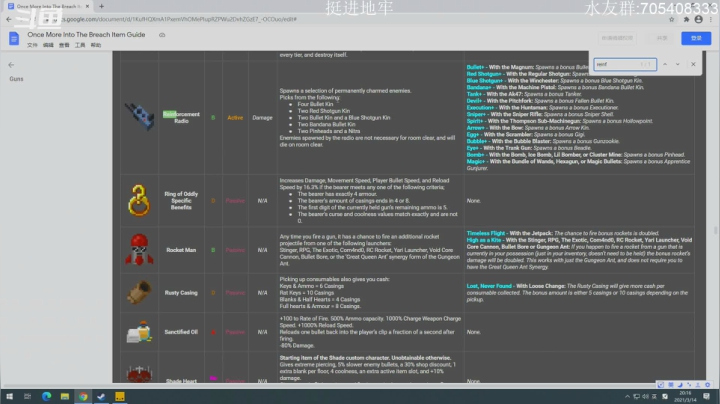The image size is (720, 404).
Task: Click the cloud save status icon
Action: coord(162,35)
